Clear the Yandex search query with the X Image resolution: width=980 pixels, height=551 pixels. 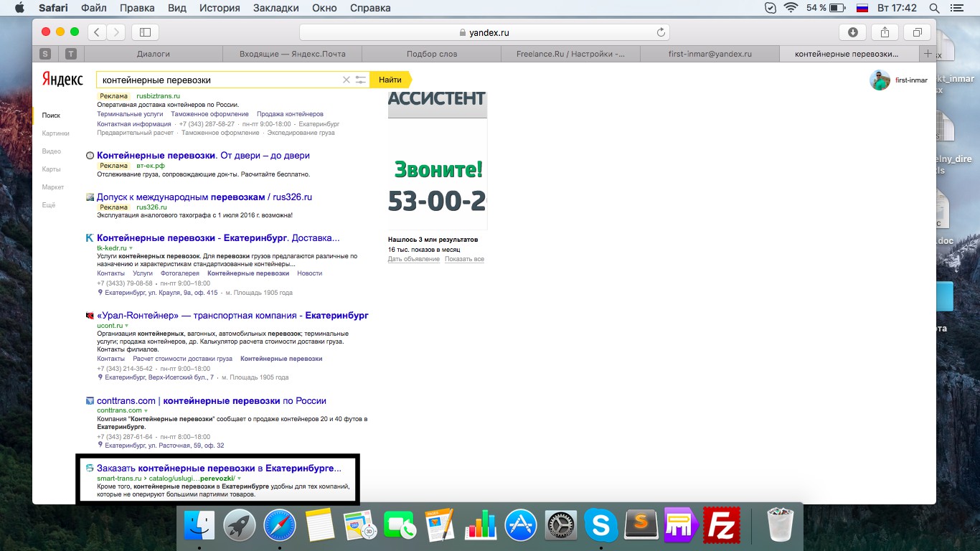point(347,80)
